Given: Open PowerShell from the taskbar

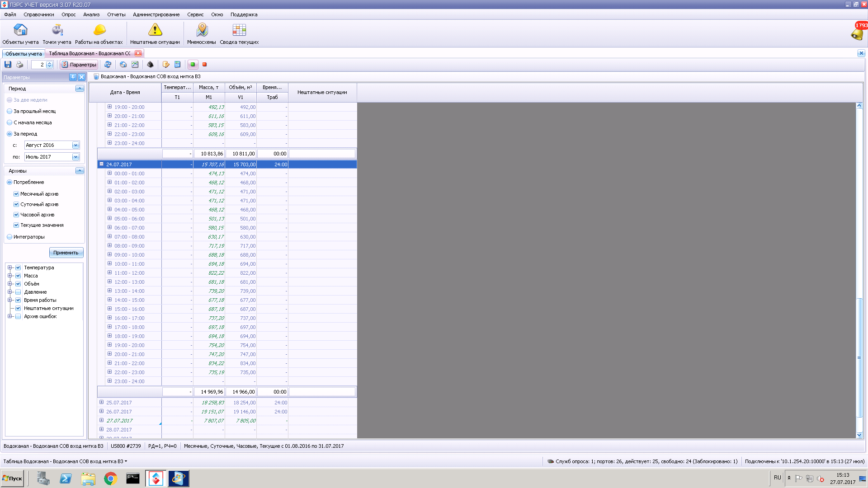Looking at the screenshot, I should click(x=66, y=479).
